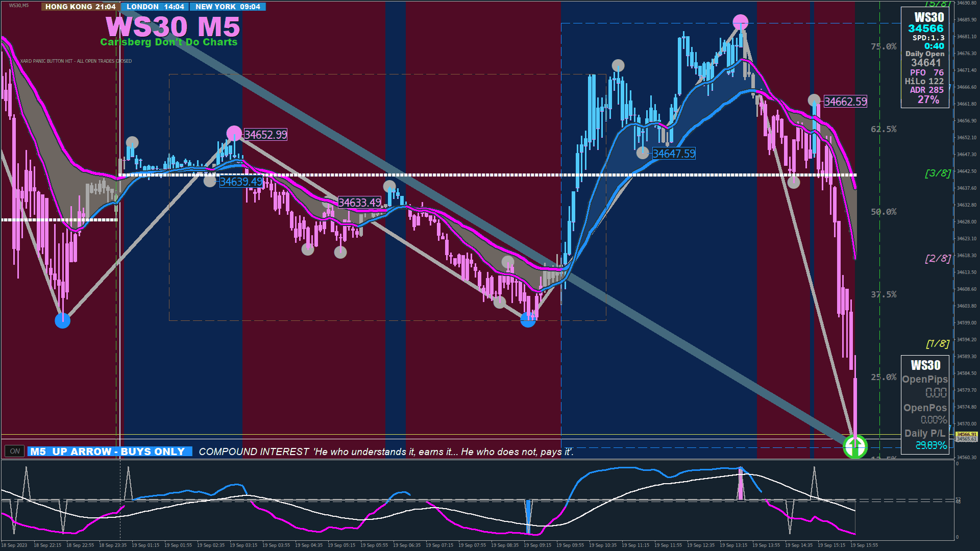
Task: Click the blue swing-low dot in dashed box
Action: click(x=528, y=320)
